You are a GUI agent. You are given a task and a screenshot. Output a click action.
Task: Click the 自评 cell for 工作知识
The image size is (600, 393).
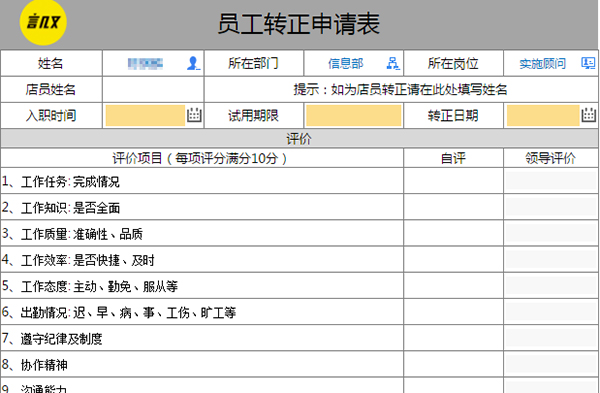point(453,207)
